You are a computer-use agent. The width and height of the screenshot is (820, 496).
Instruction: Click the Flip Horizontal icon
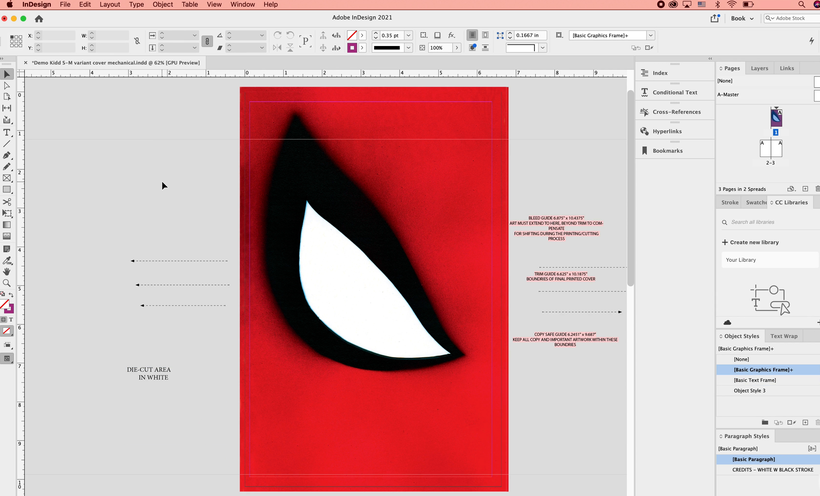[277, 48]
